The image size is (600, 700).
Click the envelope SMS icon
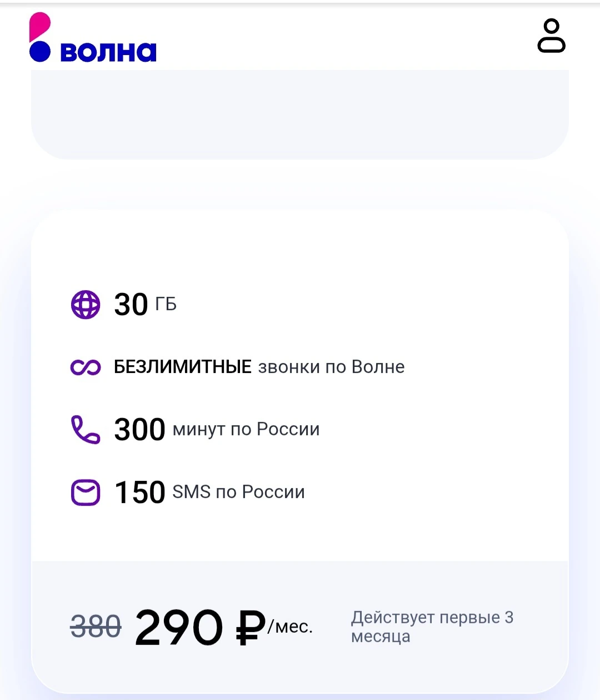(x=86, y=493)
